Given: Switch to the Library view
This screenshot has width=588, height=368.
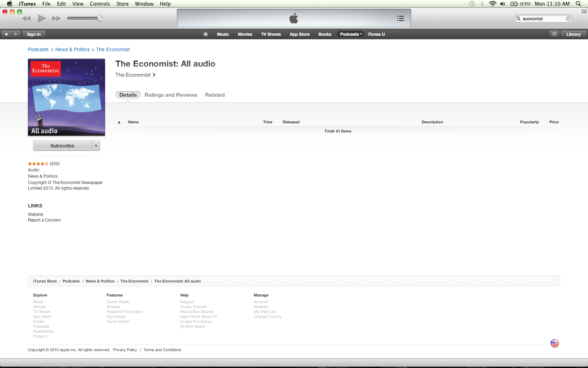Looking at the screenshot, I should click(x=573, y=34).
